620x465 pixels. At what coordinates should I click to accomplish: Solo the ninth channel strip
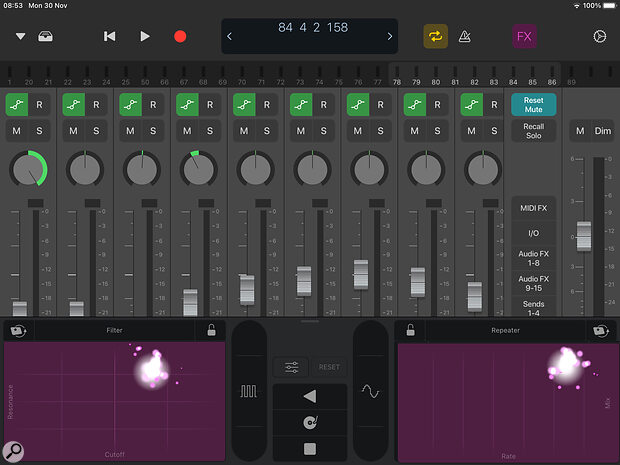(x=494, y=131)
